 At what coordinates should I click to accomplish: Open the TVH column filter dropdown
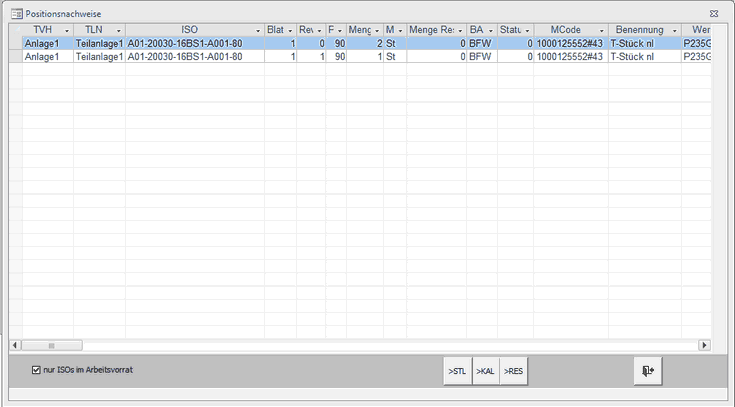(67, 31)
